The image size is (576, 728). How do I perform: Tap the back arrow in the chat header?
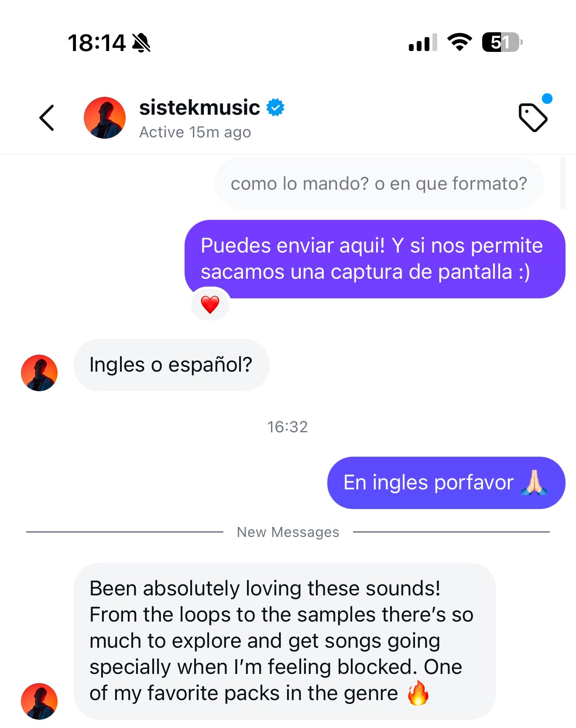pos(47,118)
